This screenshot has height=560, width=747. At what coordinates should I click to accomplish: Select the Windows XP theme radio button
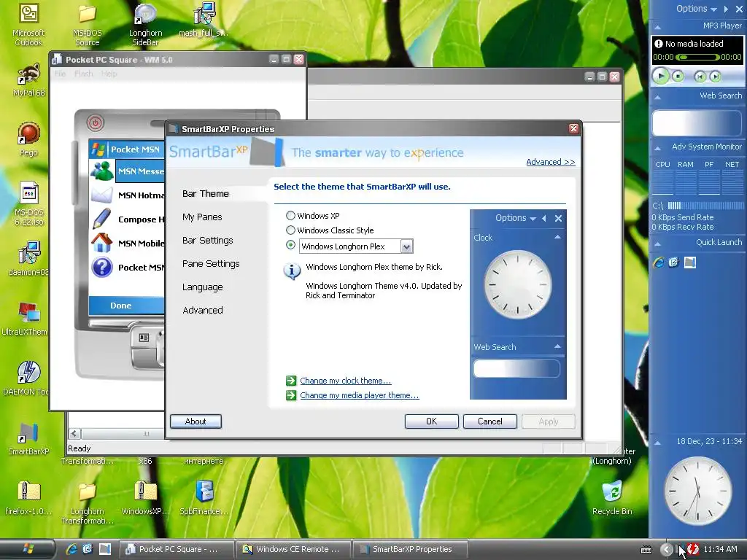pyautogui.click(x=290, y=215)
